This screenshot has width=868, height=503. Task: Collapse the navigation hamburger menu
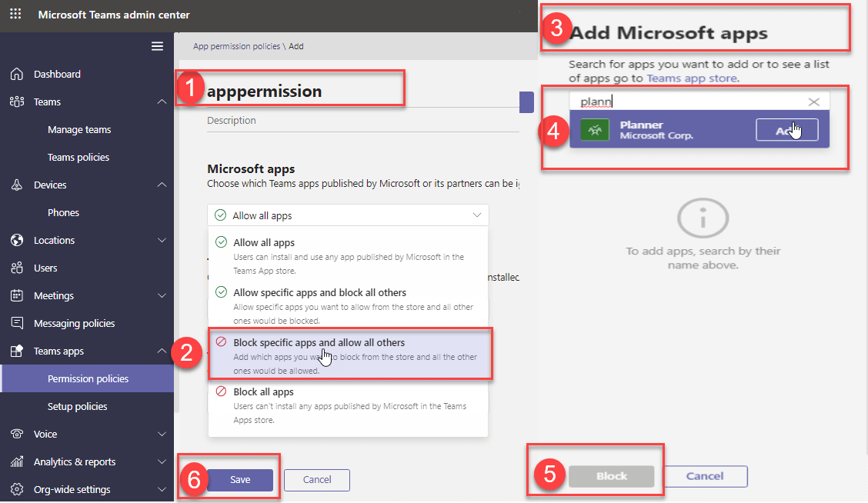click(x=157, y=46)
